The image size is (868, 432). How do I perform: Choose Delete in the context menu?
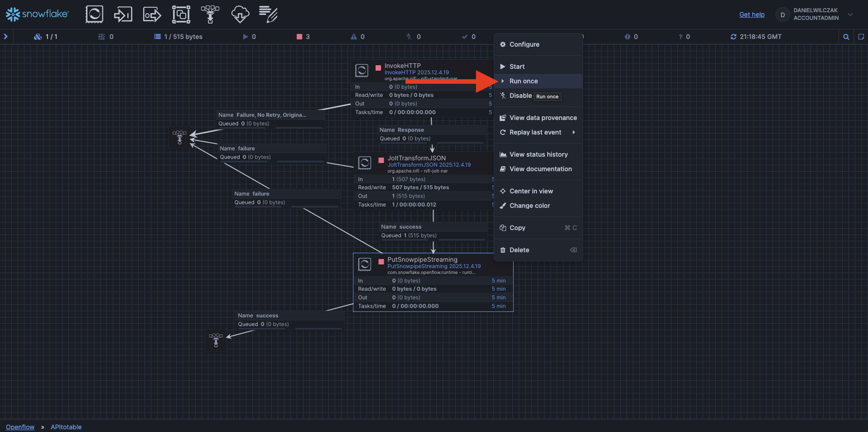click(519, 250)
